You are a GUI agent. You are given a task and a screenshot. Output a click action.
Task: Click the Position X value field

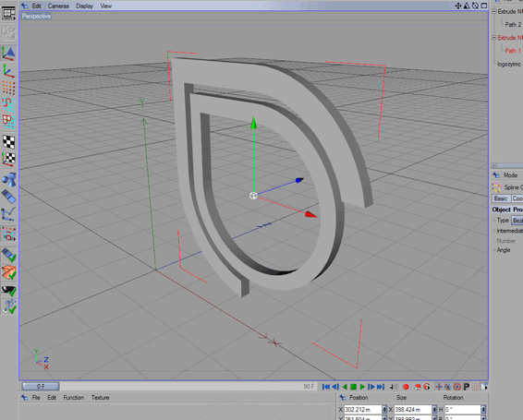point(362,409)
